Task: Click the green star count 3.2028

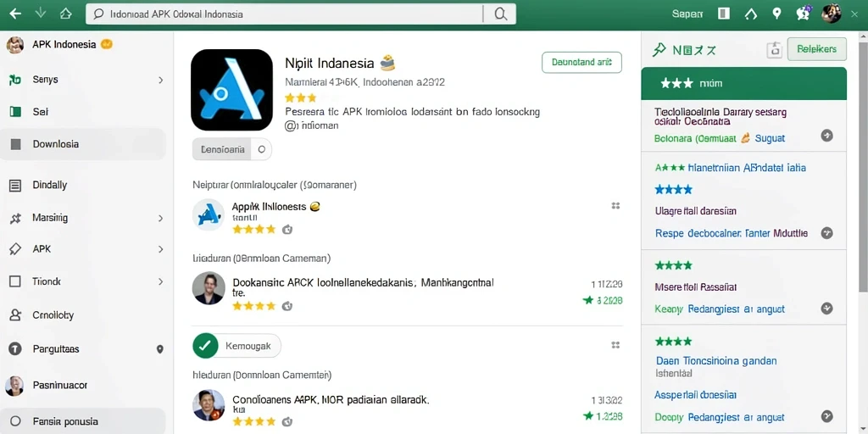Action: (603, 301)
